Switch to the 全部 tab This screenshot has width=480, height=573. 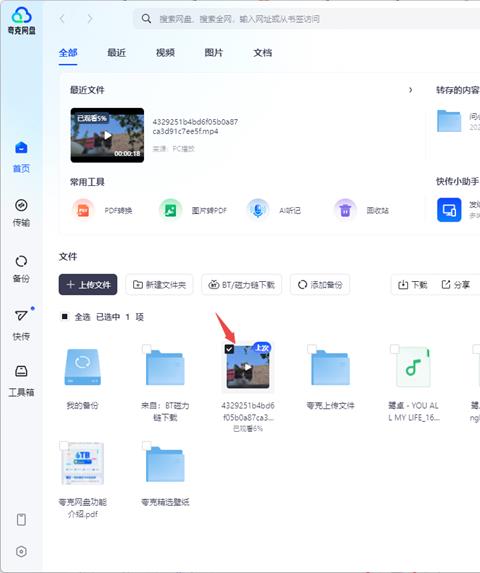click(x=68, y=53)
